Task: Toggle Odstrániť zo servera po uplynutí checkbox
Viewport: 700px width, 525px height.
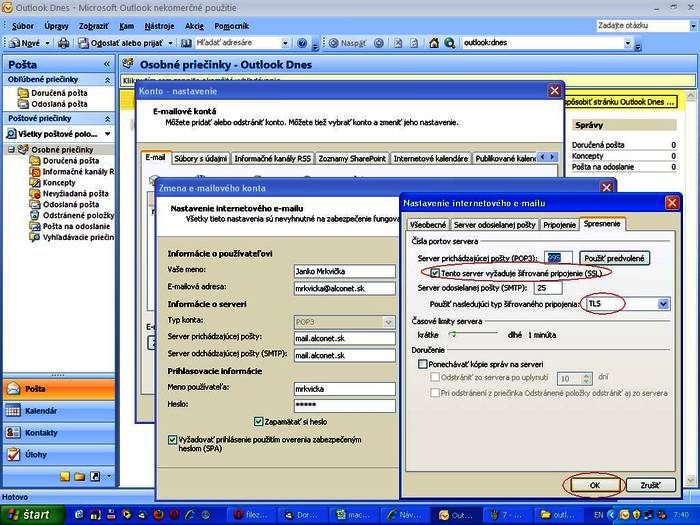Action: pos(435,377)
